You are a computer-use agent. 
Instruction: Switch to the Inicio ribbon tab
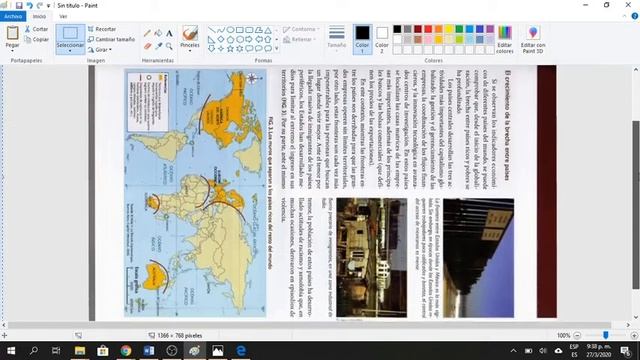coord(39,16)
